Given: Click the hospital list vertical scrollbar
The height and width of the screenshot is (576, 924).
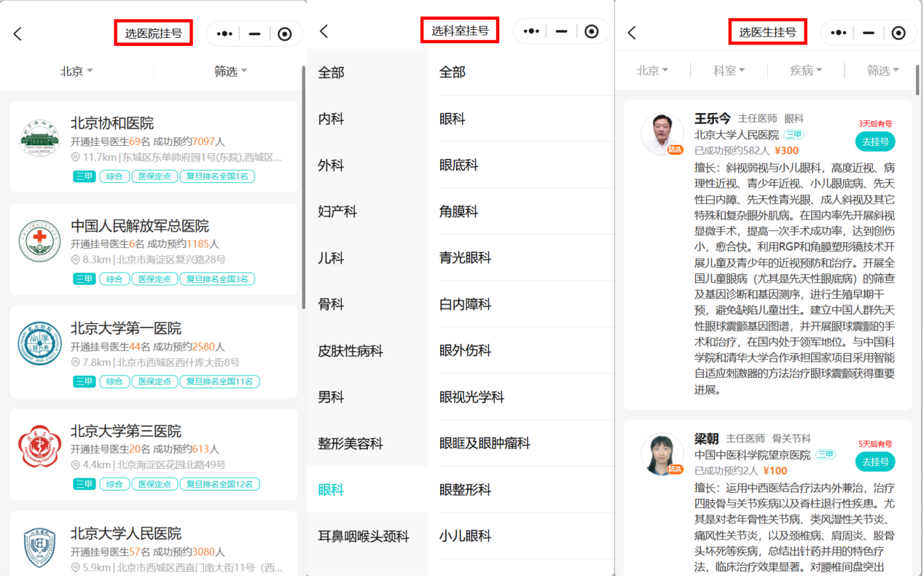Looking at the screenshot, I should pyautogui.click(x=303, y=187).
